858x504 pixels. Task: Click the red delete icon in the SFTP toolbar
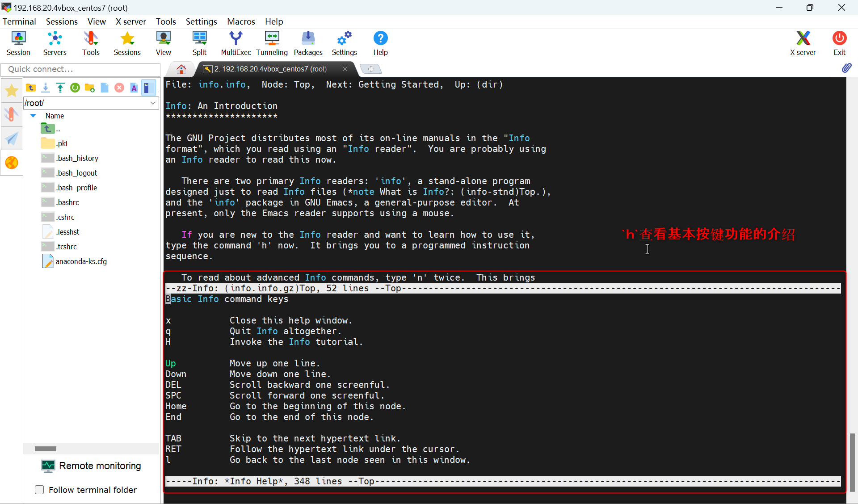point(119,88)
